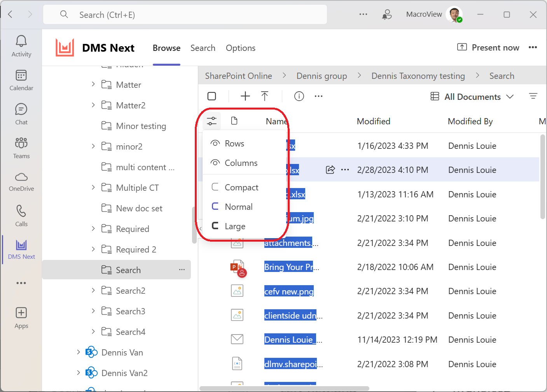547x392 pixels.
Task: Open people/contacts icon beside MacroView
Action: coord(386,14)
